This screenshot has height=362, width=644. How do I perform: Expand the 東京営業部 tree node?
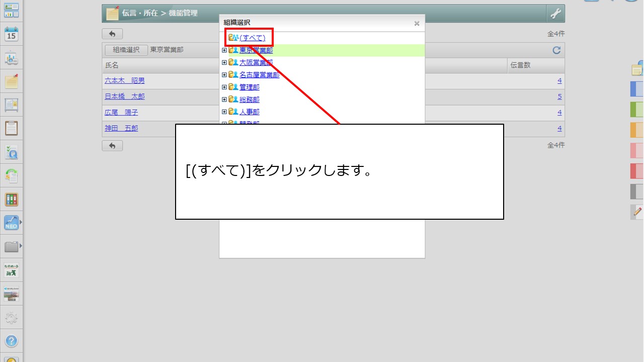click(224, 50)
